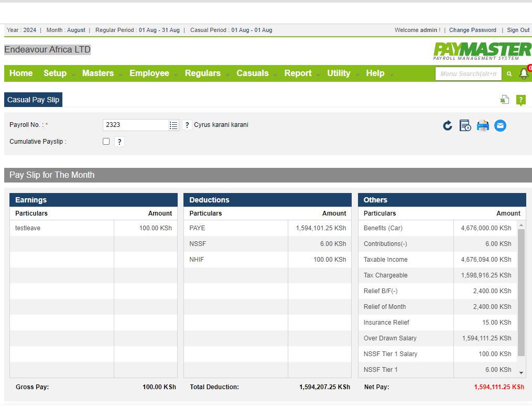This screenshot has height=407, width=532.
Task: Enable the Cumulative Payslip checkbox
Action: [x=106, y=142]
